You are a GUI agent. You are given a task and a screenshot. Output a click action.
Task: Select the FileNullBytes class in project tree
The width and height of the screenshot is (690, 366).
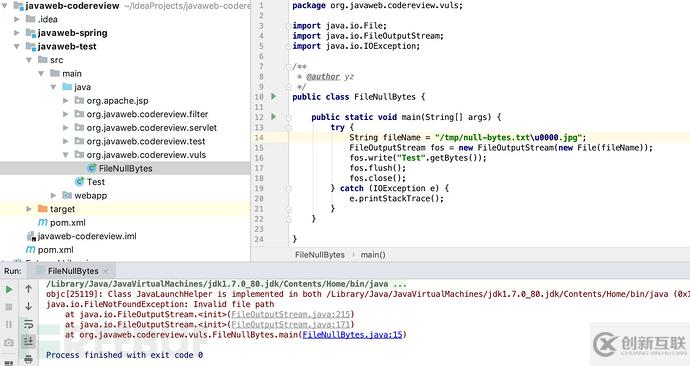(125, 168)
